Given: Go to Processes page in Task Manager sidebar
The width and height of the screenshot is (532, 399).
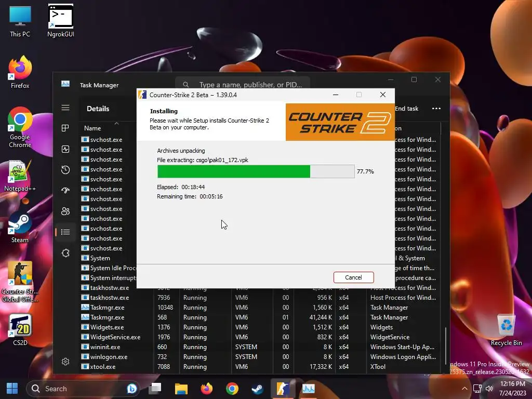Looking at the screenshot, I should coord(65,128).
